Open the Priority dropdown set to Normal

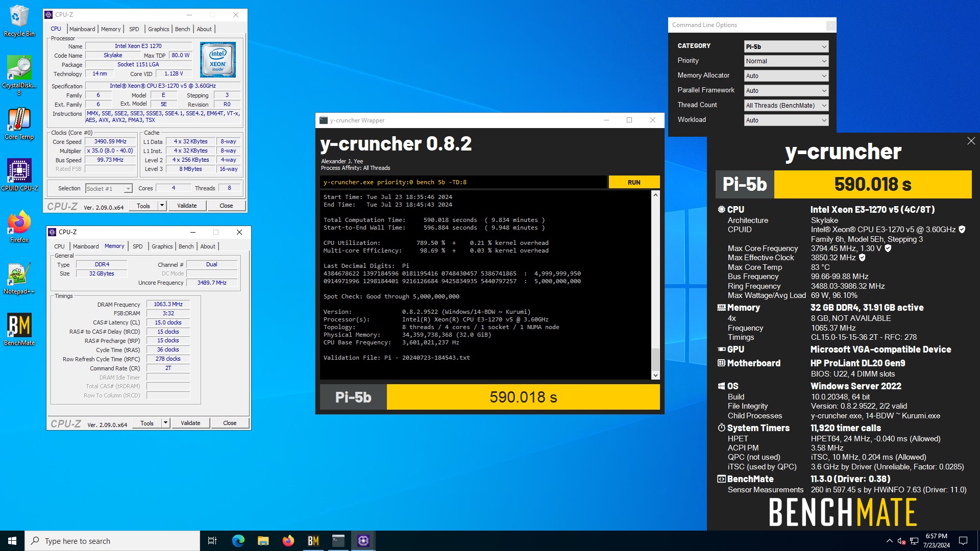(x=786, y=61)
